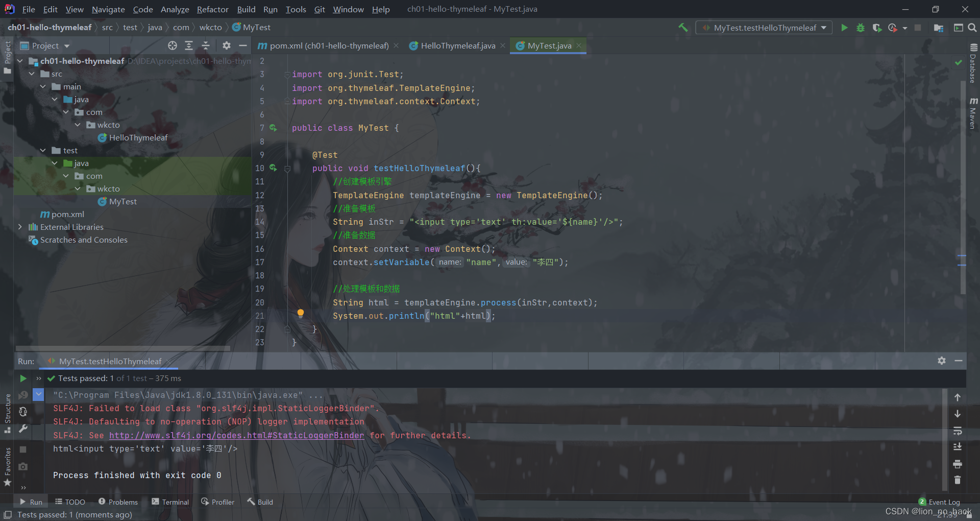Collapse the test folder
The height and width of the screenshot is (521, 980).
coord(43,150)
